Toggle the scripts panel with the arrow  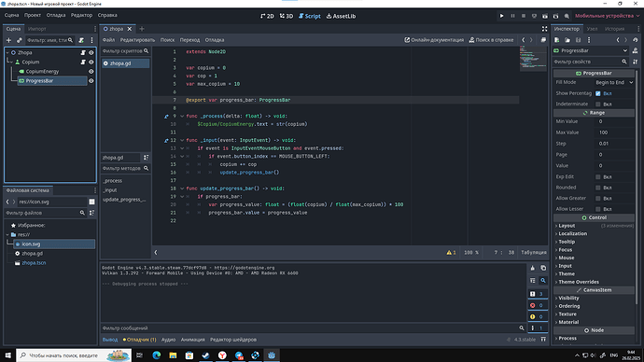coord(156,253)
